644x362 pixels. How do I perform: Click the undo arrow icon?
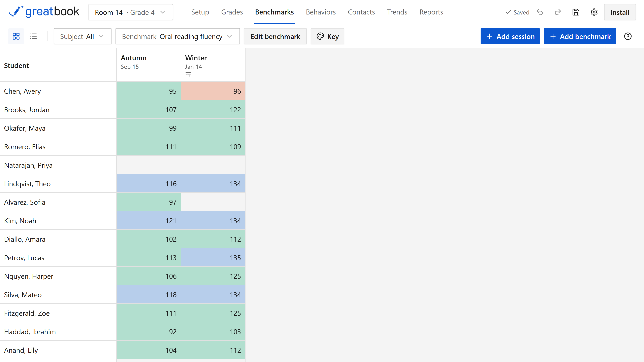tap(540, 12)
